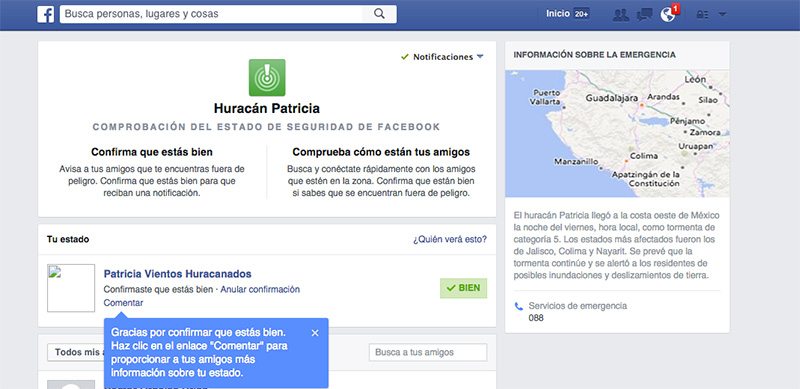Toggle the green BIEN status button
This screenshot has height=389, width=800.
coord(463,288)
